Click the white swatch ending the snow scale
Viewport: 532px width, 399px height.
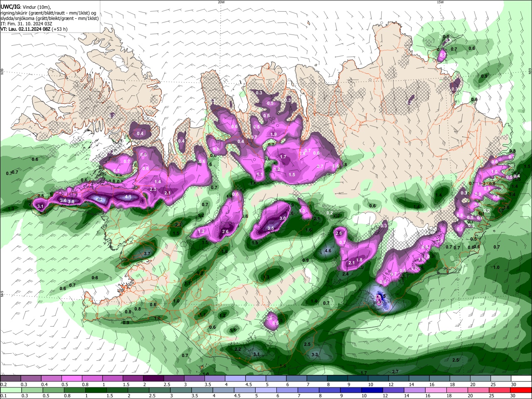(521, 379)
